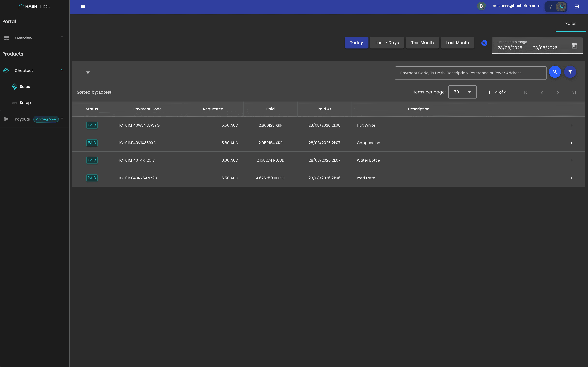Click the Paid At column header

tap(324, 109)
